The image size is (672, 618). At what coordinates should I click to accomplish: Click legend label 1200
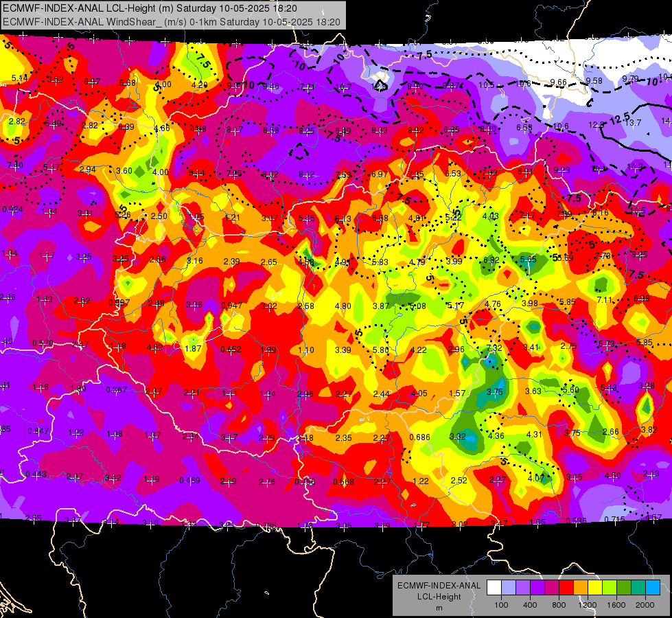(588, 605)
